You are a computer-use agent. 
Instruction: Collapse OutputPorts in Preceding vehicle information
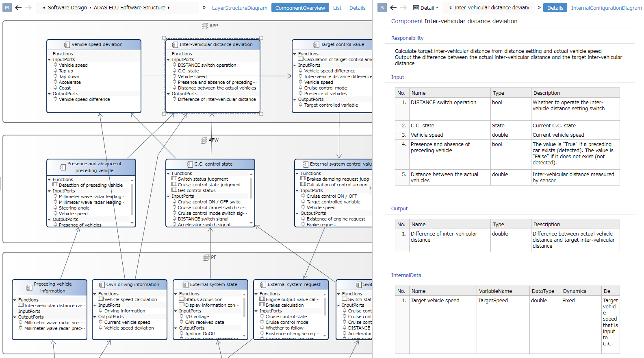15,317
